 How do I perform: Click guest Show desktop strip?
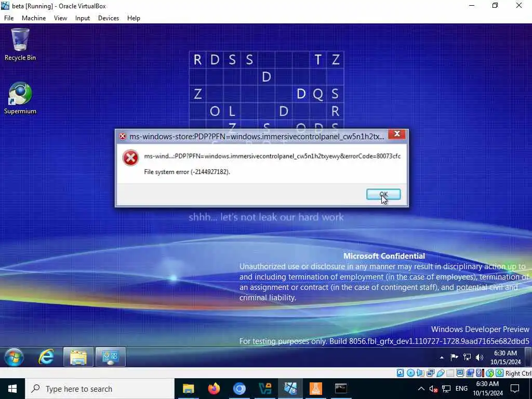pyautogui.click(x=528, y=357)
